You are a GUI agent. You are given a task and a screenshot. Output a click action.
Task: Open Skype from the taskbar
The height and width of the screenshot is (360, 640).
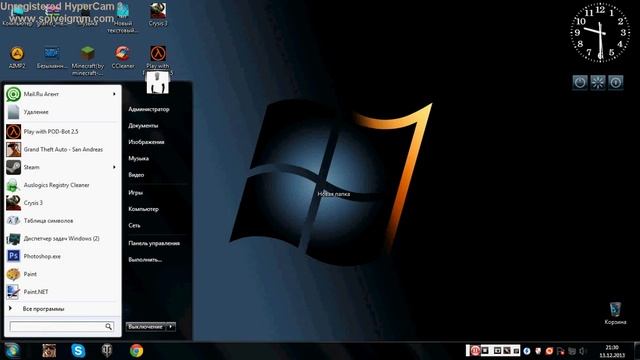pyautogui.click(x=78, y=351)
